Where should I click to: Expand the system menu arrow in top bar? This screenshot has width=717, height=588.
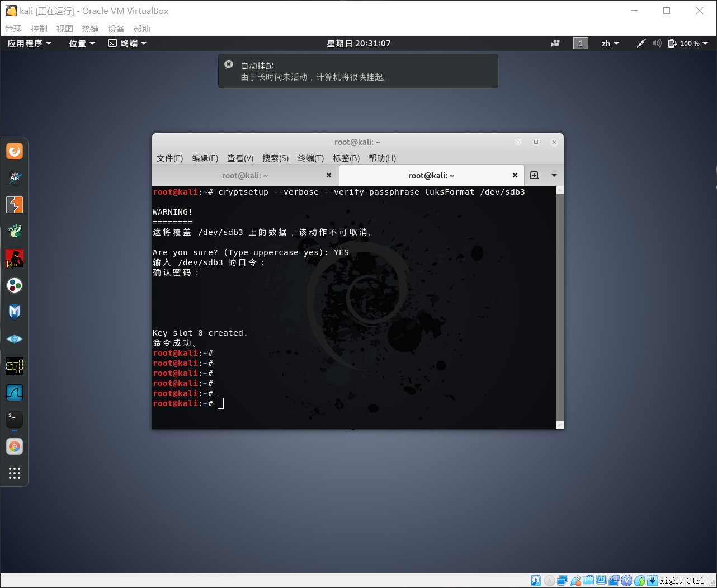(705, 43)
